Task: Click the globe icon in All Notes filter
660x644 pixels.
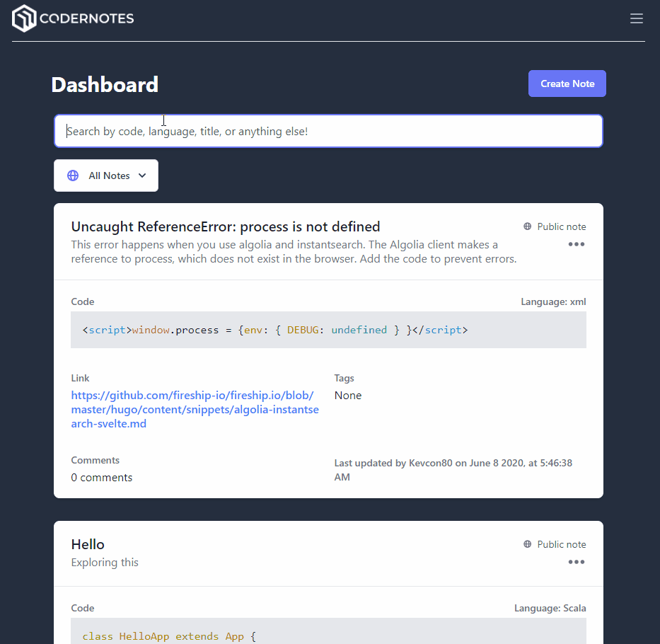Action: coord(73,176)
